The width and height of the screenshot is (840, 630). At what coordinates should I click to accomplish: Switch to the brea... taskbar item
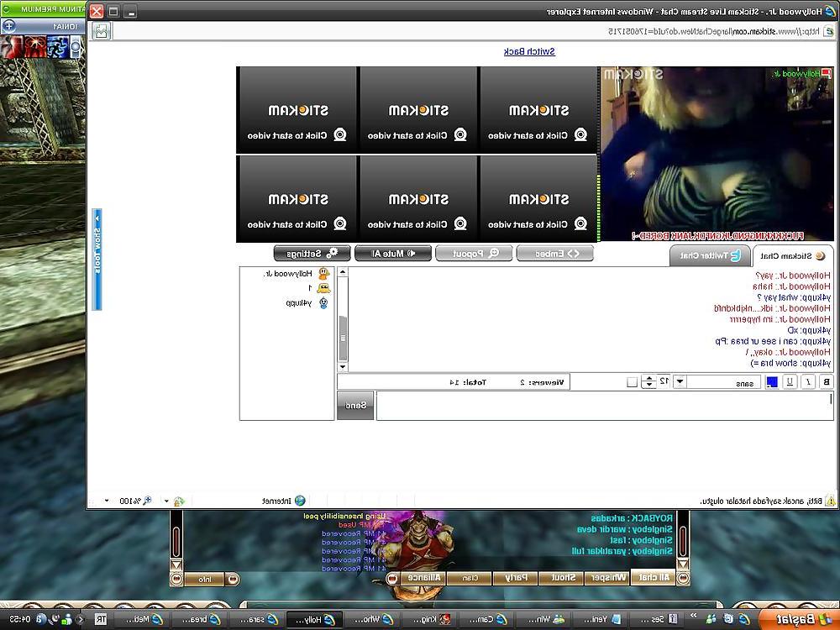click(197, 619)
